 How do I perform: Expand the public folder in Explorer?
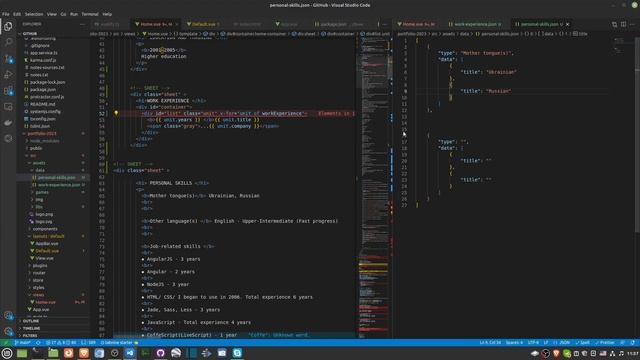36,148
